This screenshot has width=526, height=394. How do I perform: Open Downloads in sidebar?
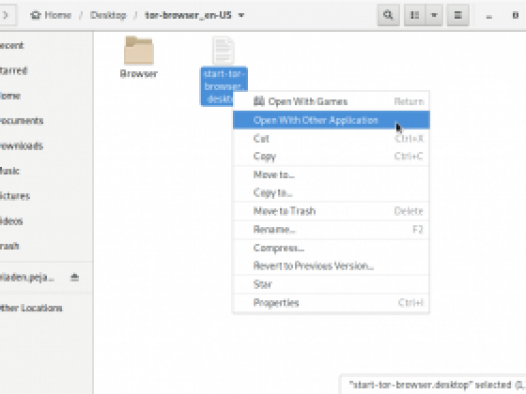click(x=46, y=146)
